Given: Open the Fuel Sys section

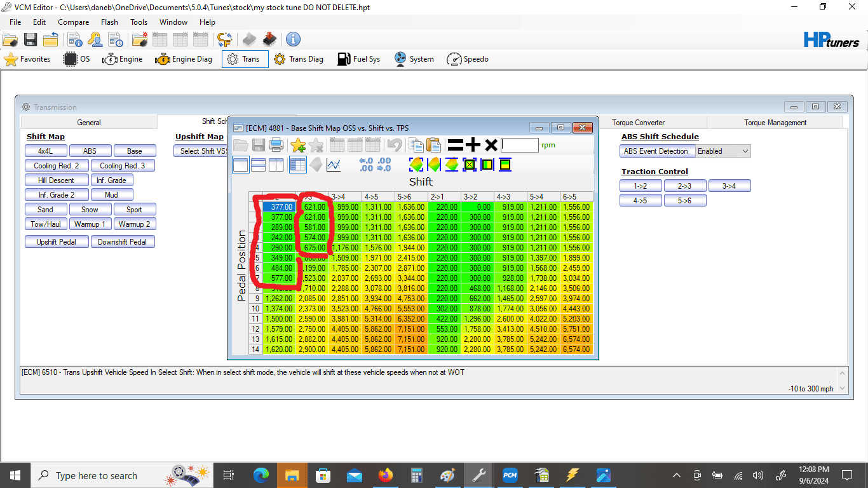Looking at the screenshot, I should tap(359, 59).
